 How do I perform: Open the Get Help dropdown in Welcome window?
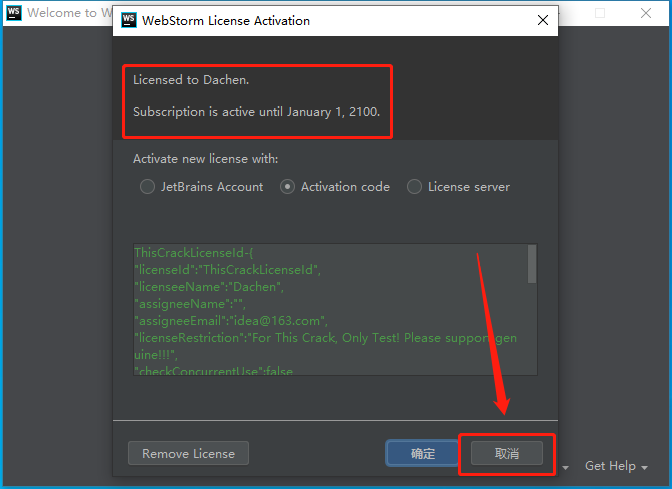point(616,466)
